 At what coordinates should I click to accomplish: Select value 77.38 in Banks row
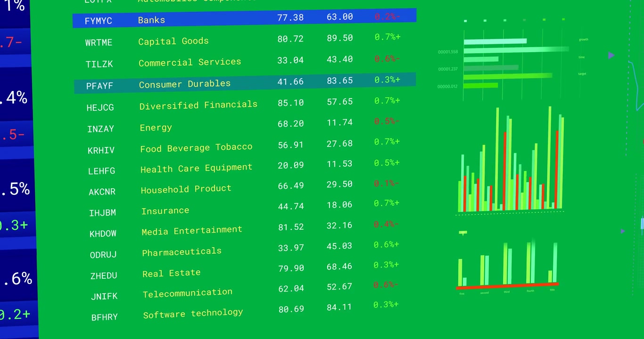(x=290, y=17)
